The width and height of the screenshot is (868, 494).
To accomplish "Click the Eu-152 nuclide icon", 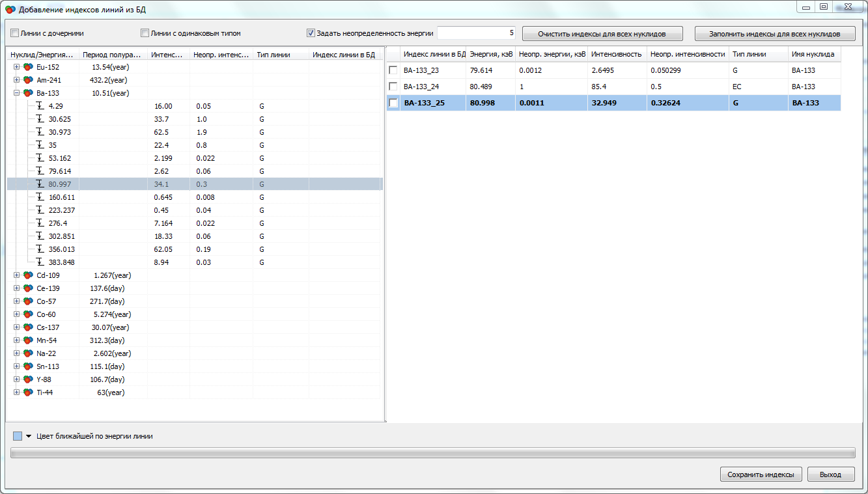I will click(x=28, y=67).
